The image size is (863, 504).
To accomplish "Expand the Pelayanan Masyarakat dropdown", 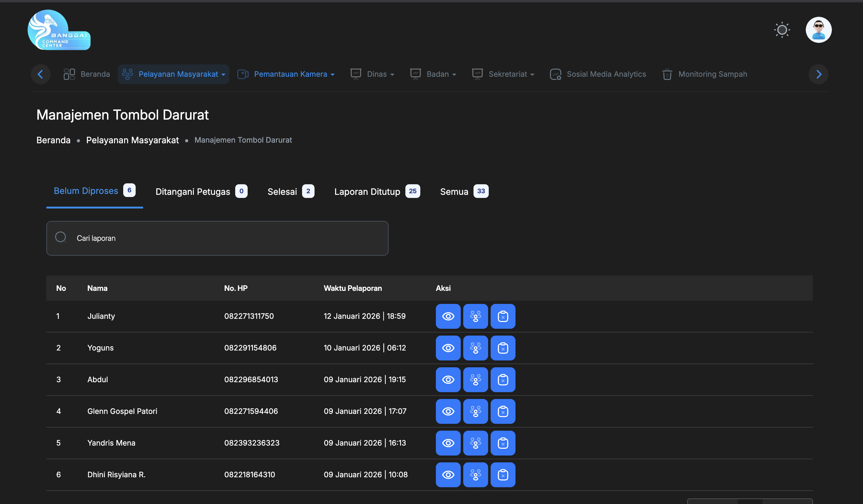I will tap(173, 74).
